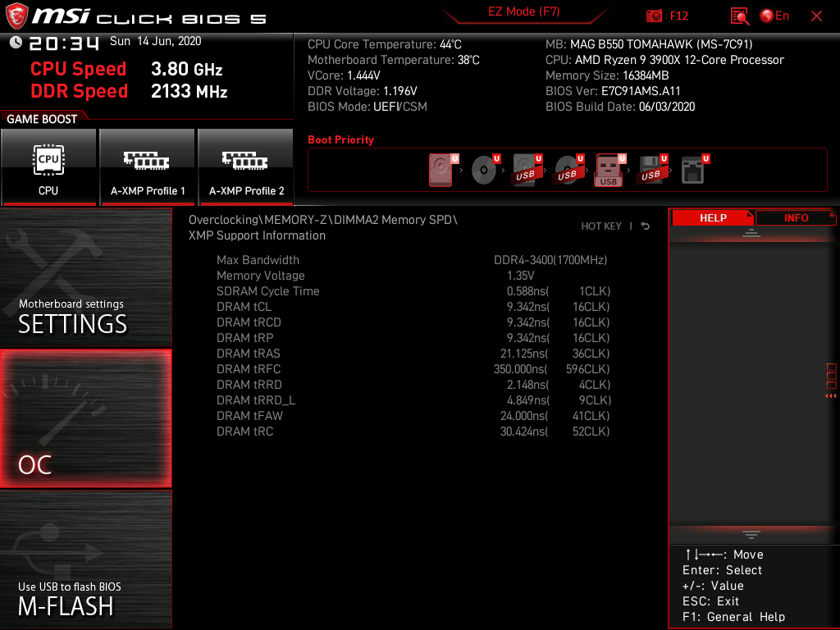
Task: Click the XMP Support Information heading
Action: point(257,235)
